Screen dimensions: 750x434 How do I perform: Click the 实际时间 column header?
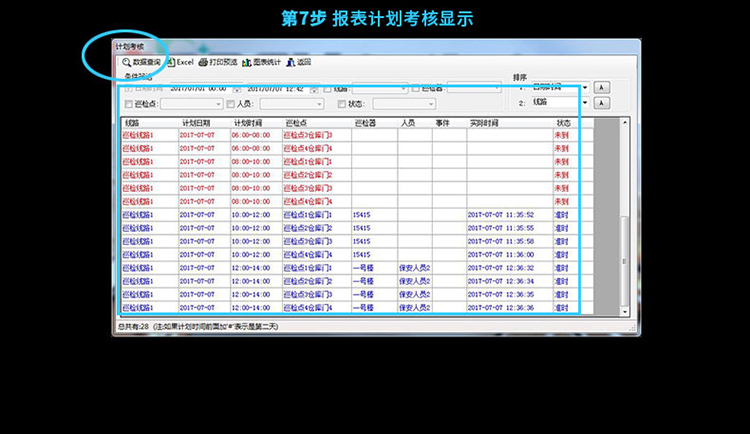485,123
